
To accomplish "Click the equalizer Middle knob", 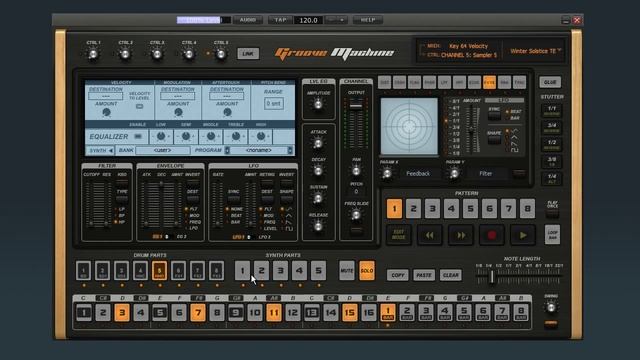I will pos(211,136).
